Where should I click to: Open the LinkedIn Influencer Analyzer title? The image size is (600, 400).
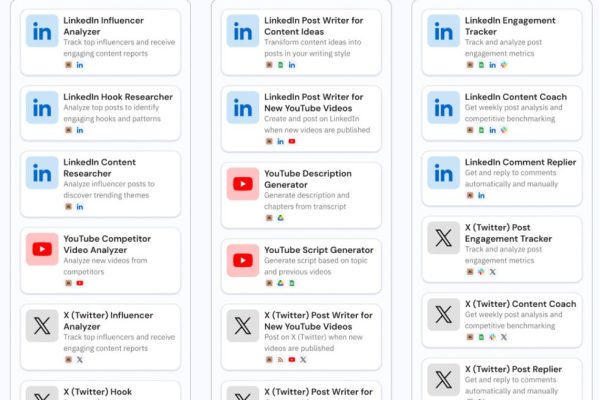tap(103, 26)
